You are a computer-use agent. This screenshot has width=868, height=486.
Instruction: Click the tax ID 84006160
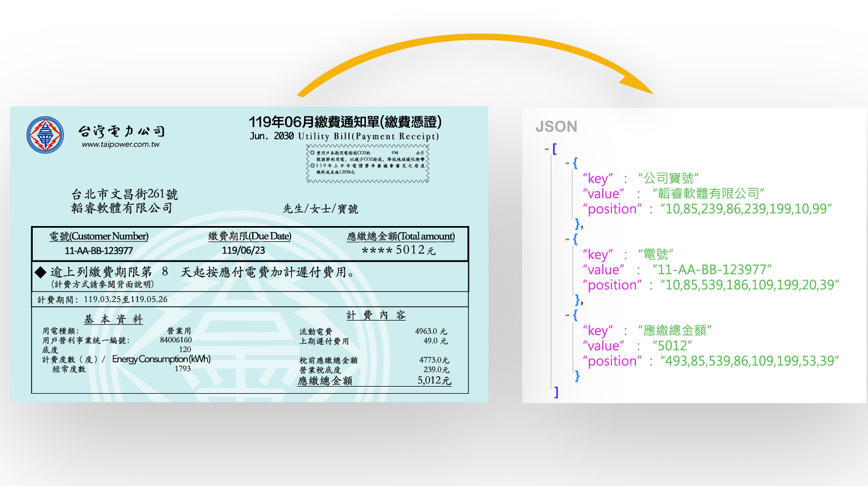176,340
